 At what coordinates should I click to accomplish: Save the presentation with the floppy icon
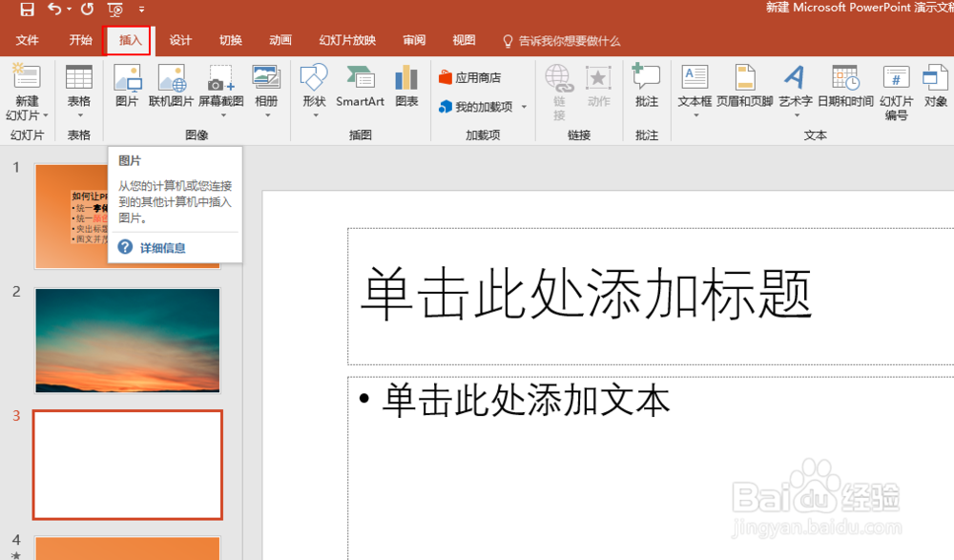(27, 10)
